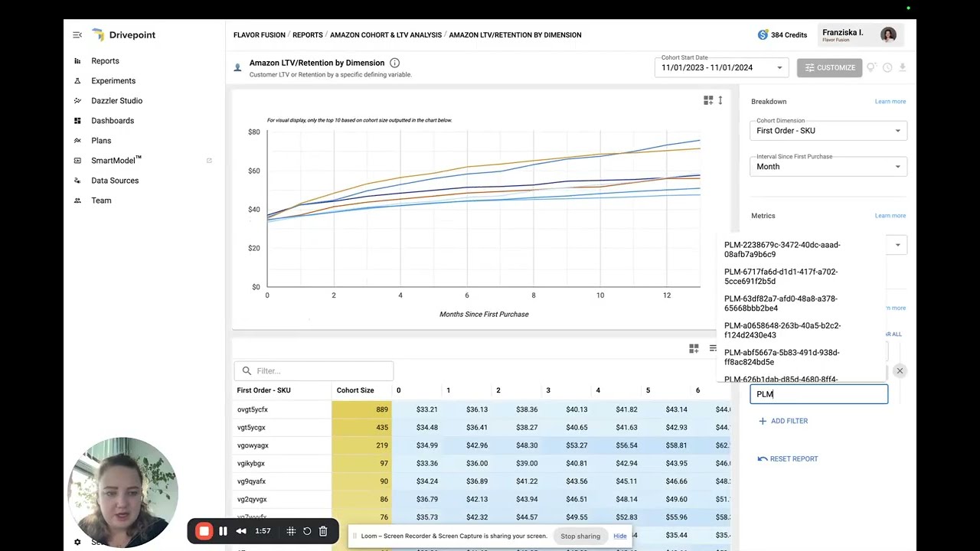Screen dimensions: 980x551
Task: Click the vgikybgx row SKU
Action: 250,464
